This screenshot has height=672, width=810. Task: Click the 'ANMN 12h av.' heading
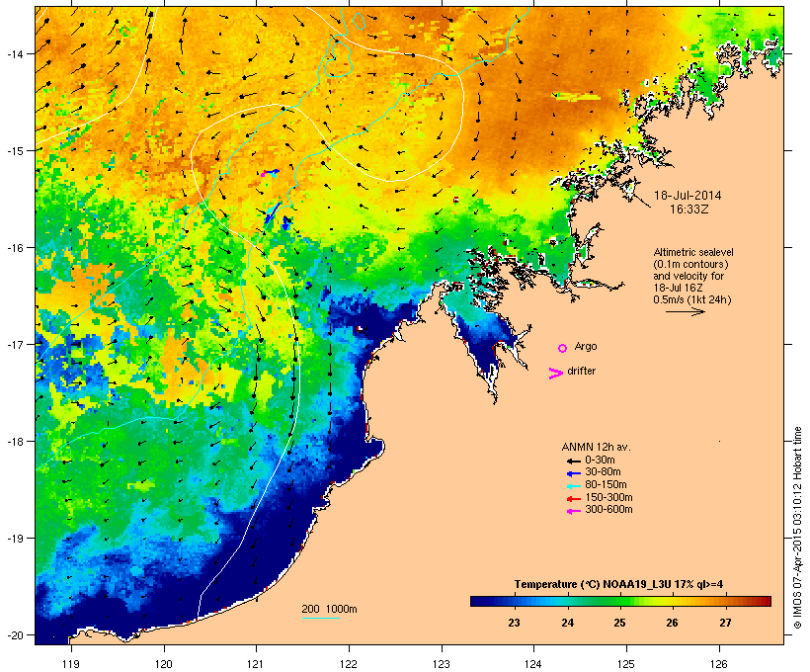tap(596, 447)
